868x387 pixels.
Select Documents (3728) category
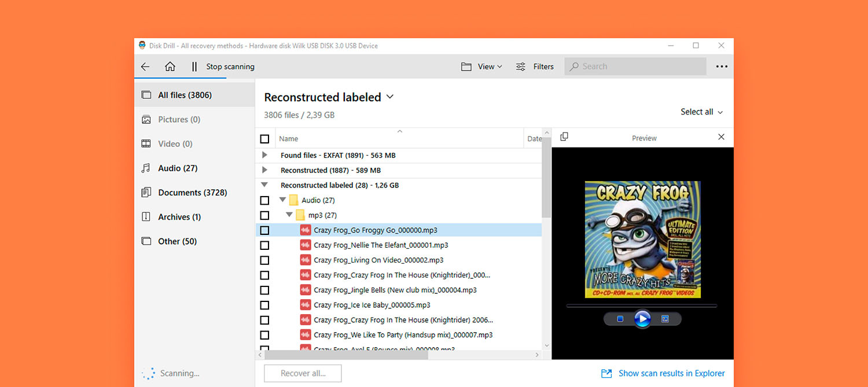194,193
